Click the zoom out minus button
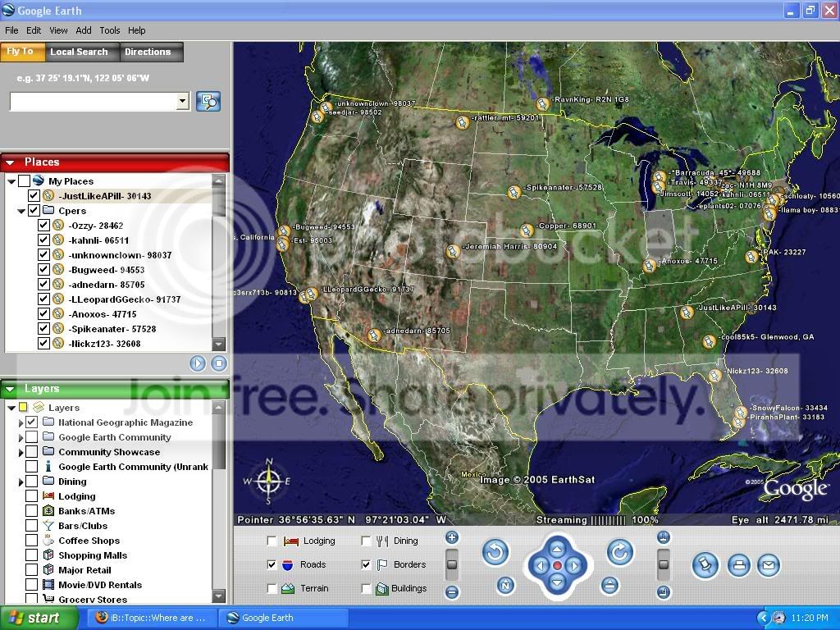Image resolution: width=840 pixels, height=630 pixels. point(452,592)
